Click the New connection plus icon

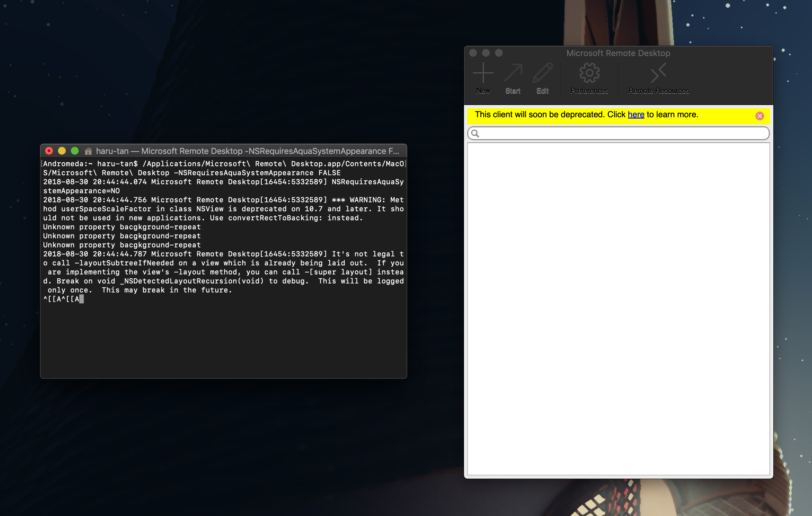click(483, 73)
